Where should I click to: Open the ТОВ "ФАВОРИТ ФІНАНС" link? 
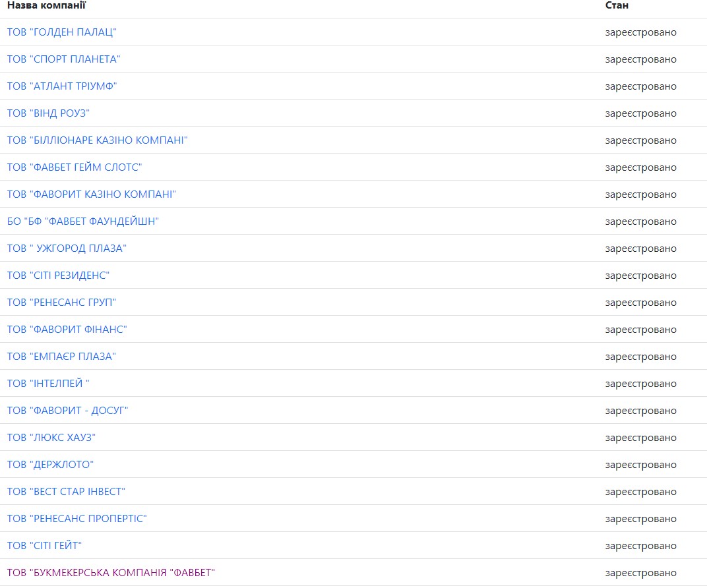coord(67,330)
